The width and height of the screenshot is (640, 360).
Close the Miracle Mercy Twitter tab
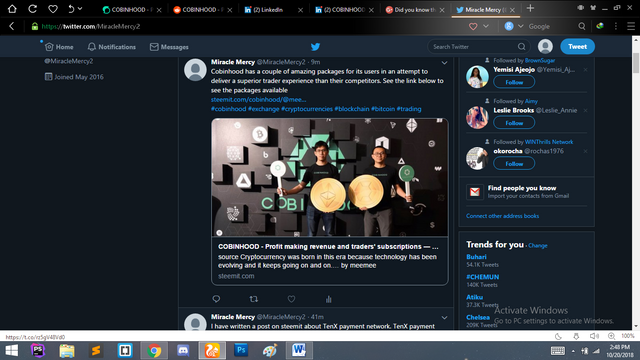click(x=512, y=10)
